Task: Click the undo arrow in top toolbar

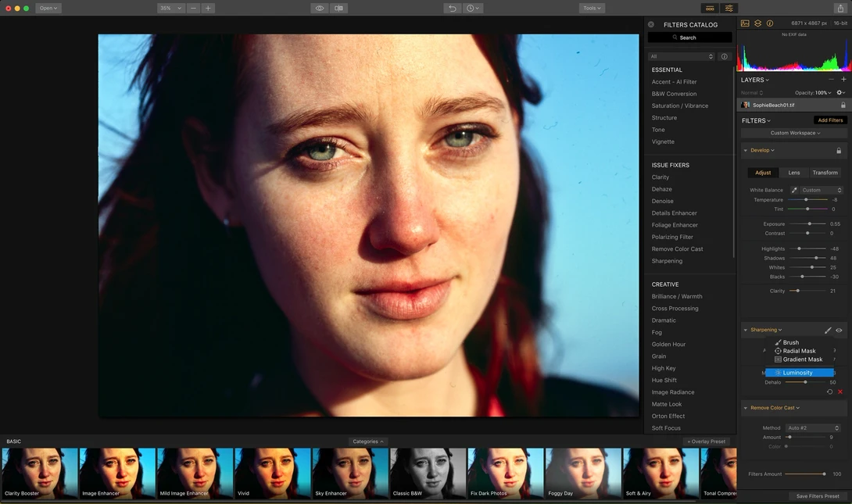Action: coord(452,8)
